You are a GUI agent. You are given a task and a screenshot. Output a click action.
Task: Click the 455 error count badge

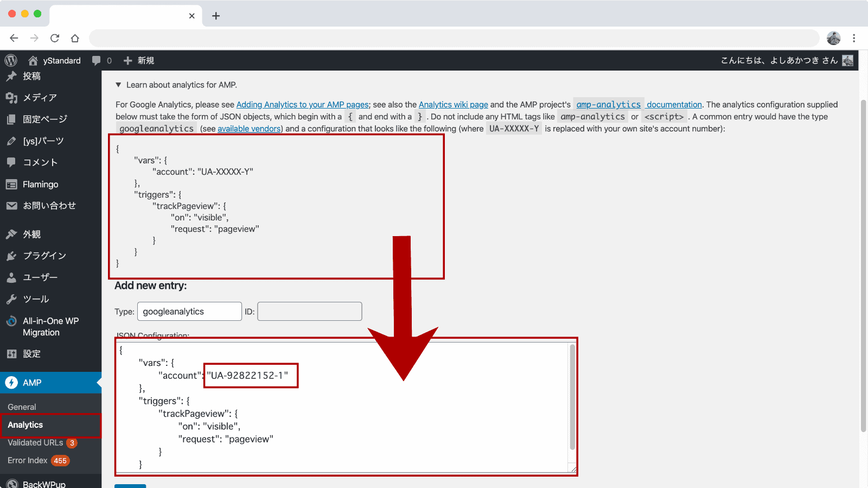coord(60,461)
